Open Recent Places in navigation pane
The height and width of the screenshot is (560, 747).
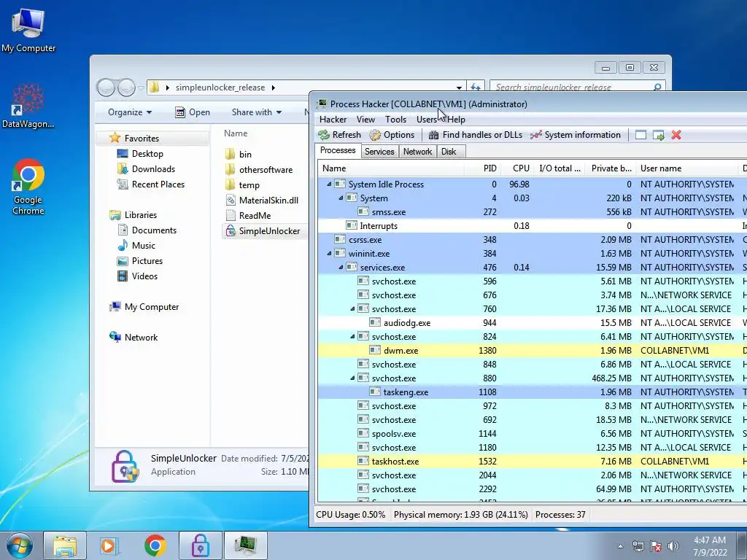coord(150,184)
